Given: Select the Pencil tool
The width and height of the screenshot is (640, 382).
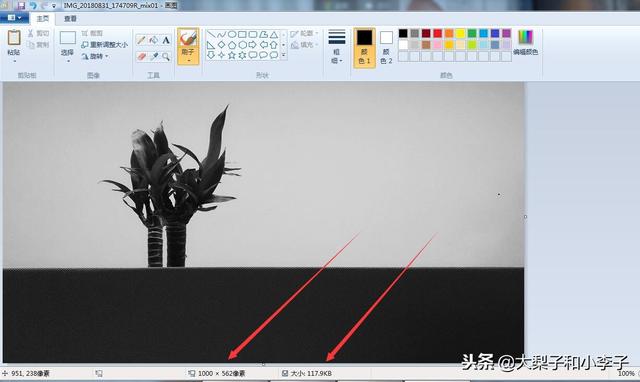Looking at the screenshot, I should pyautogui.click(x=141, y=40).
